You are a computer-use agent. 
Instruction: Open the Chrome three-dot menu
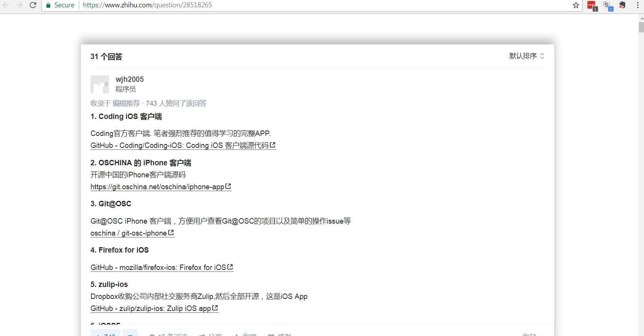coord(637,5)
